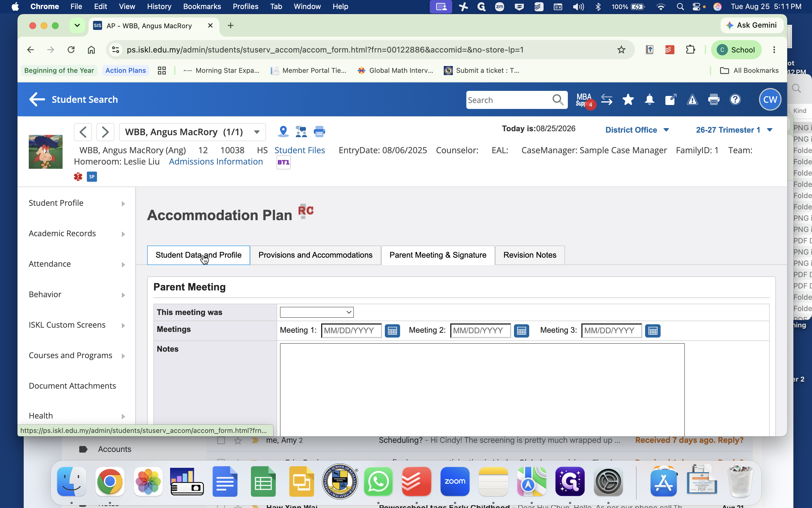Click the Meeting 3 date field
This screenshot has height=508, width=812.
611,330
